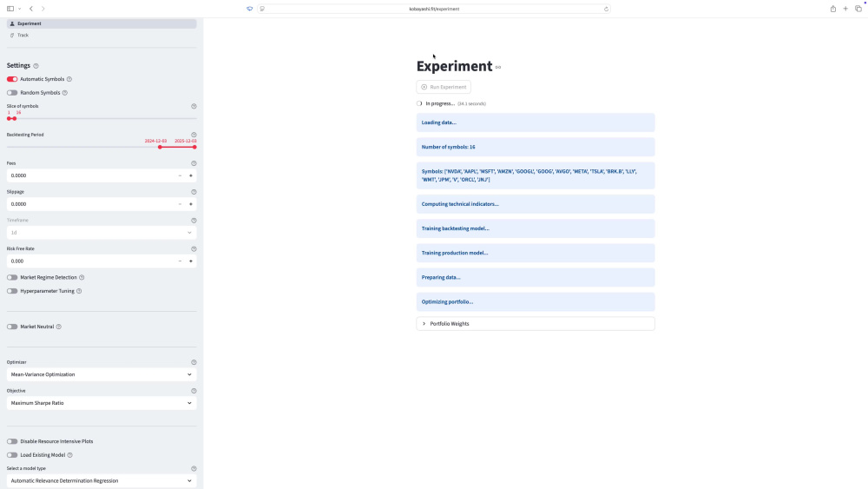Increase Fees with the plus button
The width and height of the screenshot is (868, 489).
tap(191, 175)
